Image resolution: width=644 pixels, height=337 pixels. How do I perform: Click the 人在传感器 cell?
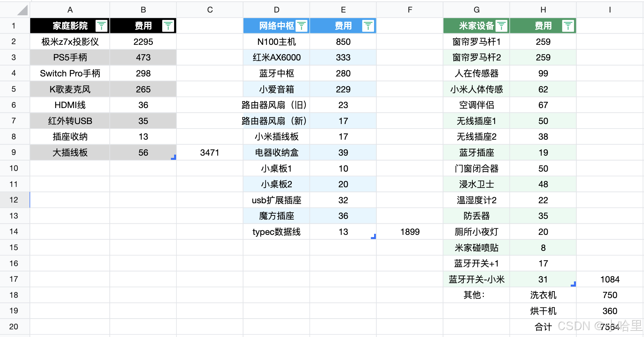tap(477, 73)
